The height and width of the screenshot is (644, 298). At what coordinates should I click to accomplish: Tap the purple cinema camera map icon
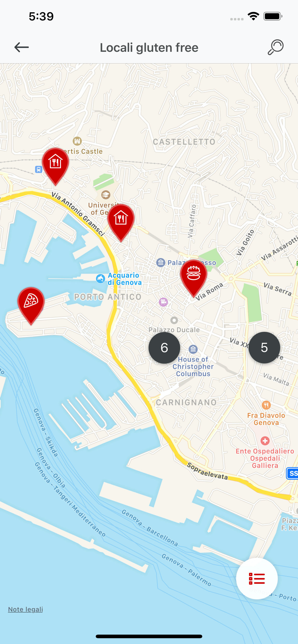tap(164, 302)
